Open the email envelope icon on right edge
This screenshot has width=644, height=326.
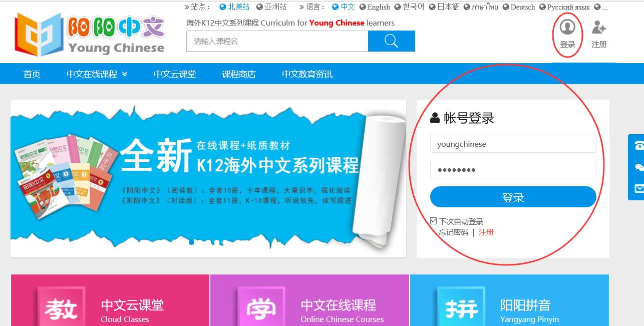click(x=639, y=189)
